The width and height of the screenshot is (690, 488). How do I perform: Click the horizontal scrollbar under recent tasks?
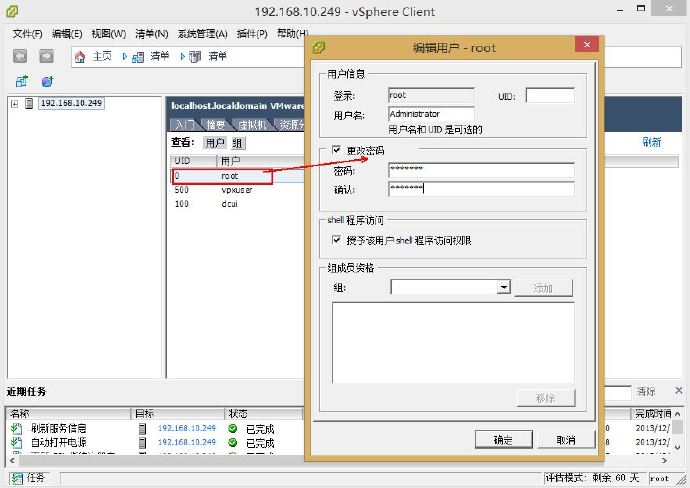[x=338, y=460]
